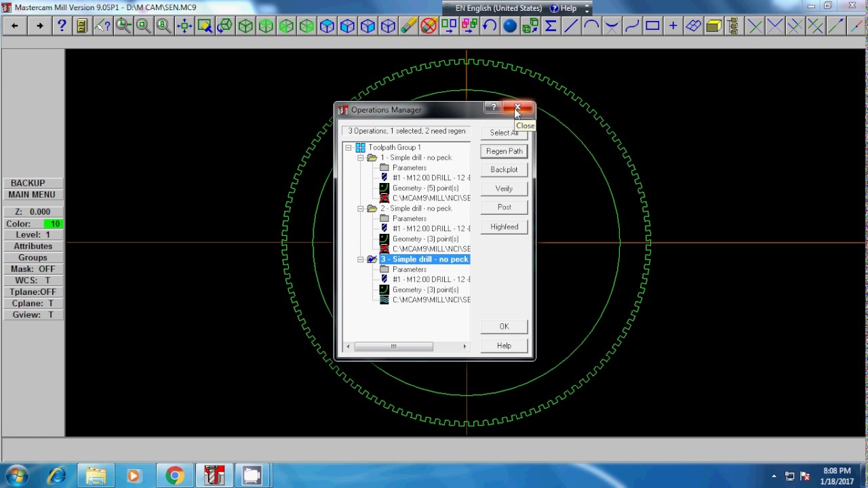Toggle shading with the blue sphere icon
This screenshot has height=488, width=868.
pyautogui.click(x=510, y=26)
